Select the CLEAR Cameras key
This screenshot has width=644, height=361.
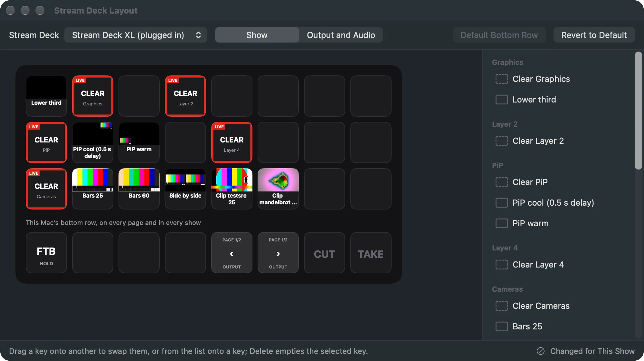46,189
